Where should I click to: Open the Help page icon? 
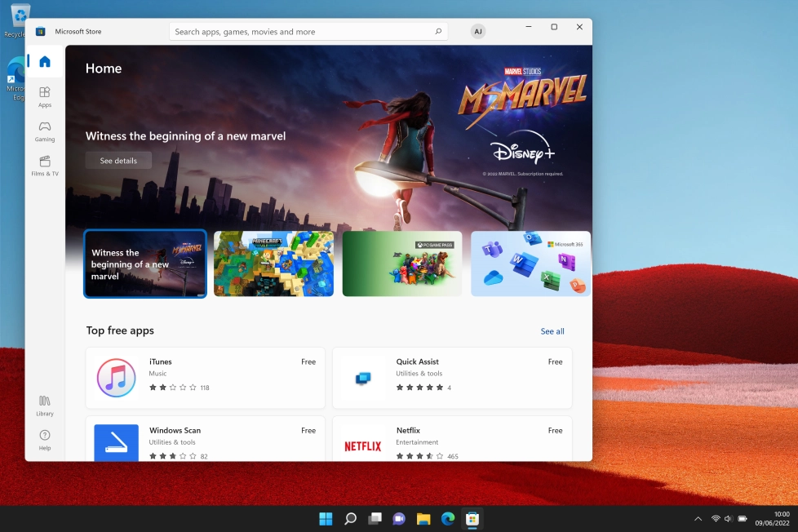pos(45,439)
